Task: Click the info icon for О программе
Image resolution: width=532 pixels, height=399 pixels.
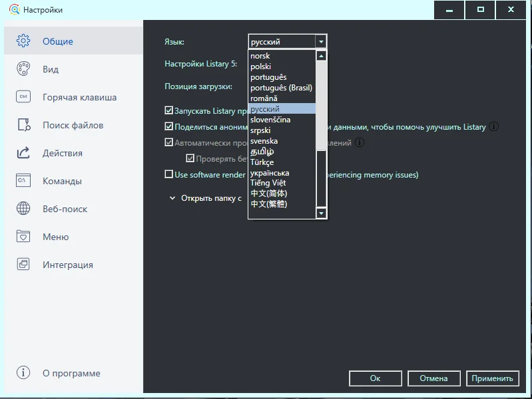Action: click(23, 373)
